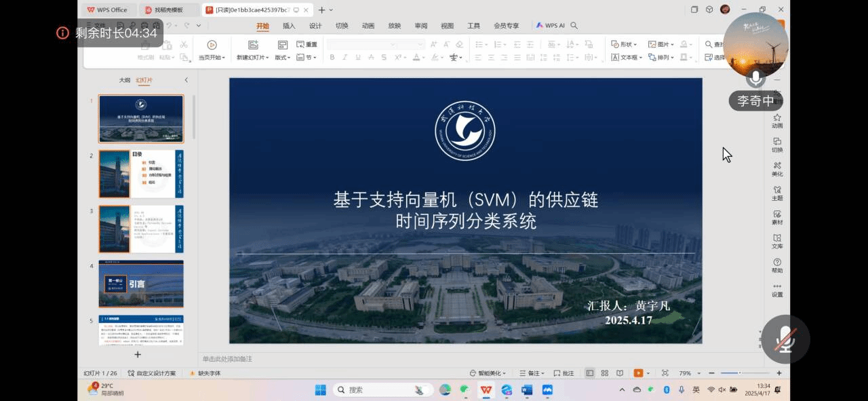Click the zoom out minus button
The image size is (868, 401).
[x=713, y=373]
